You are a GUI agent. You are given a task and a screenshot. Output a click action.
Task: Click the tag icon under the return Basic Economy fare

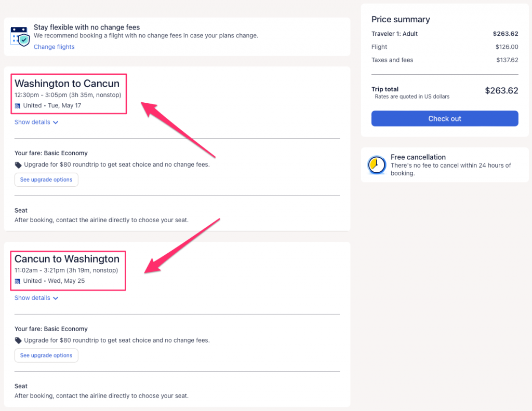click(18, 341)
